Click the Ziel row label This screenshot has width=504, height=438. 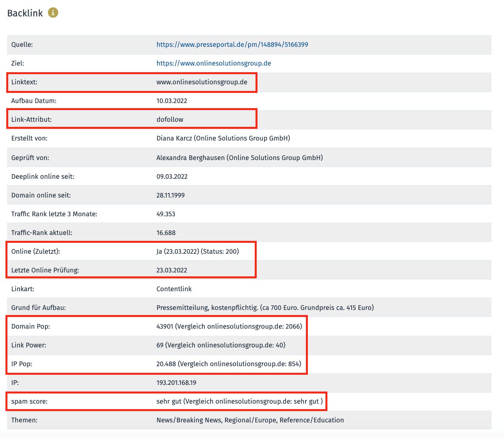(18, 63)
